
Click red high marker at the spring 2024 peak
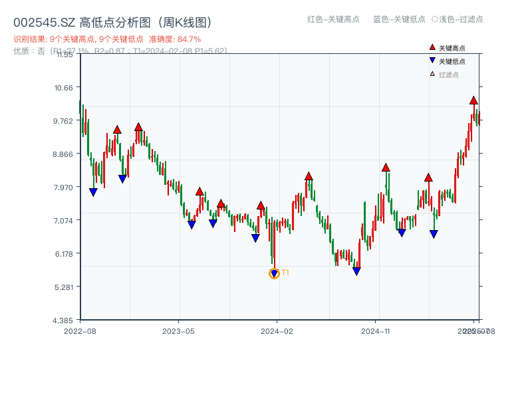point(309,176)
